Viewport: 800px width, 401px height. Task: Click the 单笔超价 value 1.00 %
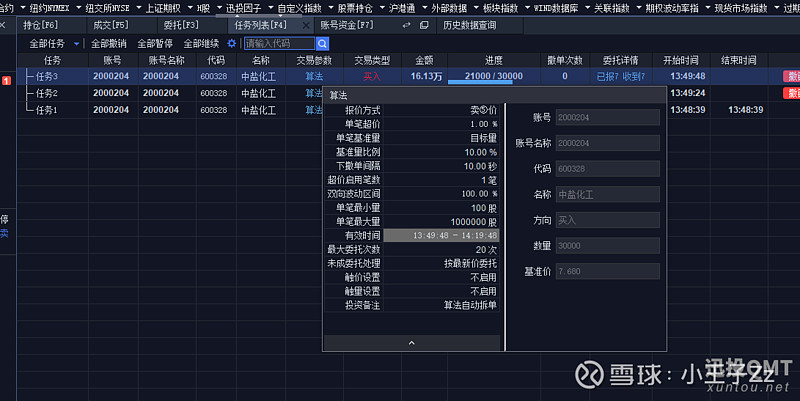click(x=484, y=124)
